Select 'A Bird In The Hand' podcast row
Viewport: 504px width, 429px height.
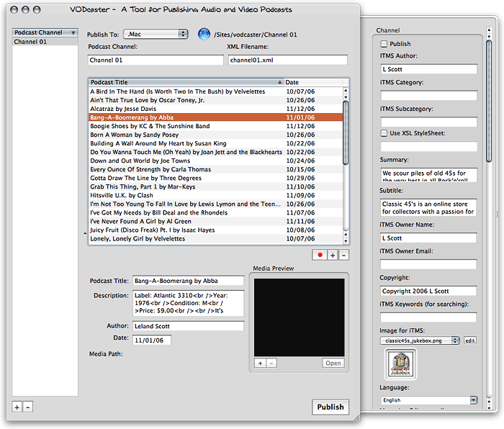(216, 91)
